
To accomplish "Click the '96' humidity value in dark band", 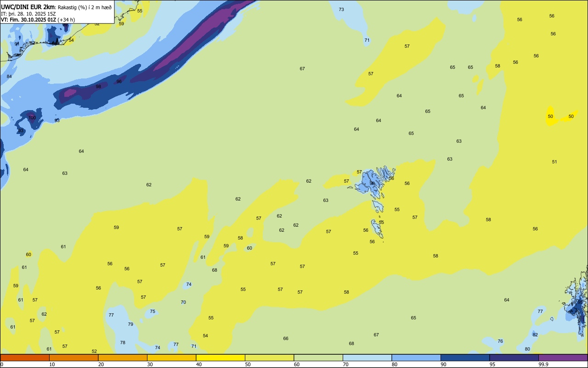I will [x=119, y=82].
